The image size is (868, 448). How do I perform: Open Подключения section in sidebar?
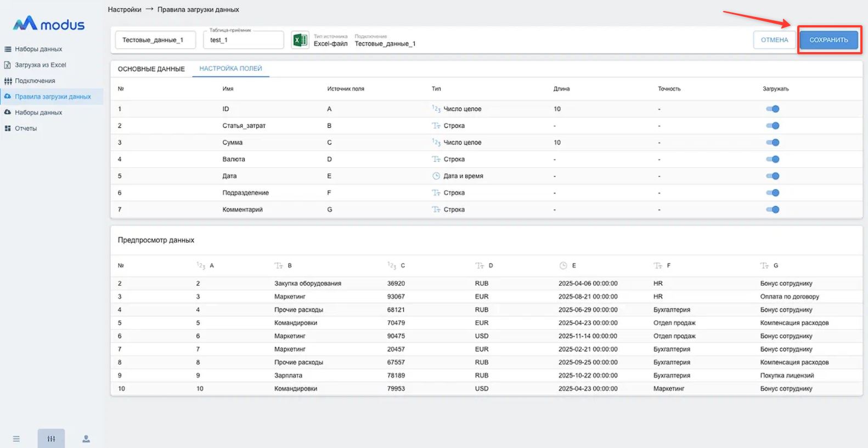click(35, 81)
